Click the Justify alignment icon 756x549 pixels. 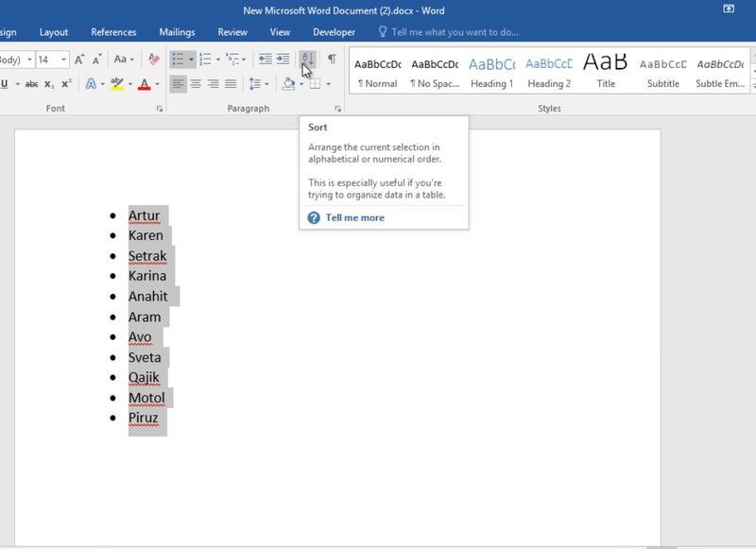click(231, 84)
